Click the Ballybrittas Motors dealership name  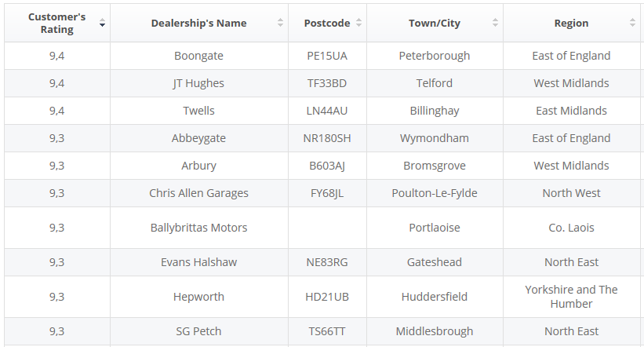(x=198, y=228)
